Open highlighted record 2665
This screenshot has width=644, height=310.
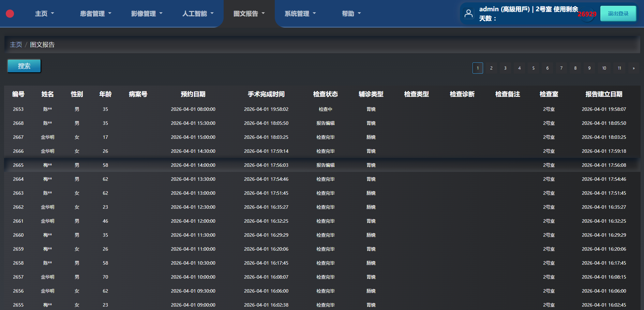pos(322,165)
